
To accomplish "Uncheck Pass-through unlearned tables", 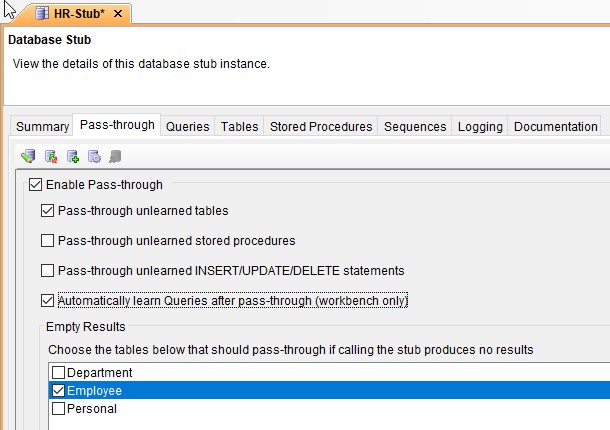I will coord(47,211).
